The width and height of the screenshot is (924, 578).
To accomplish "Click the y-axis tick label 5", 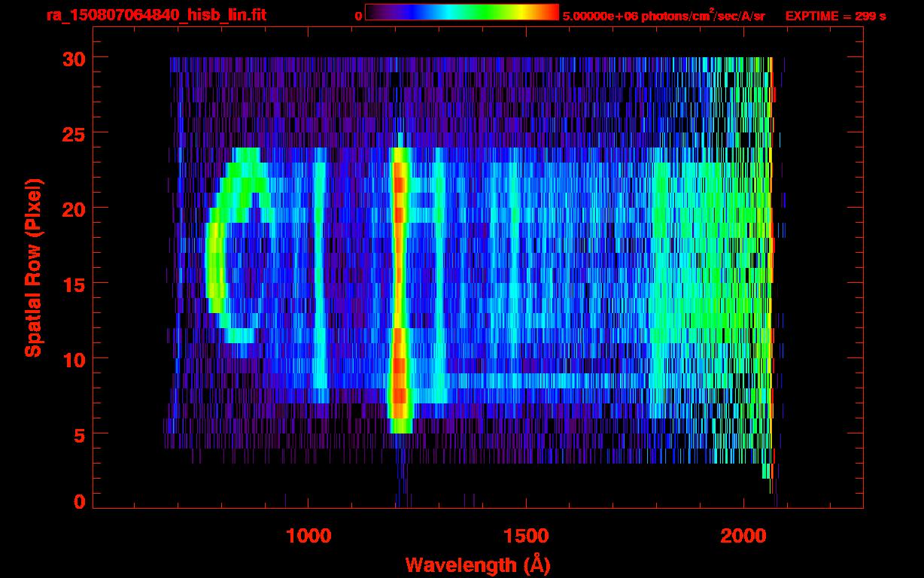I will [81, 434].
